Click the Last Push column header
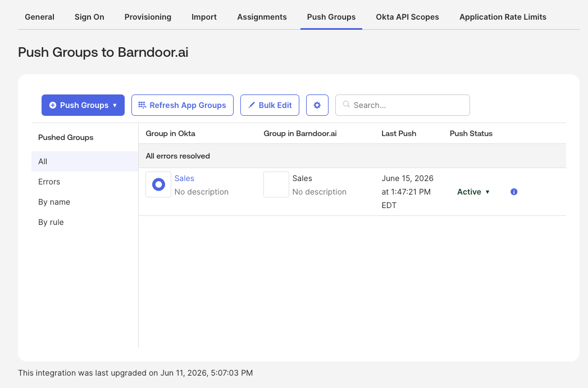Viewport: 588px width, 388px height. (399, 133)
